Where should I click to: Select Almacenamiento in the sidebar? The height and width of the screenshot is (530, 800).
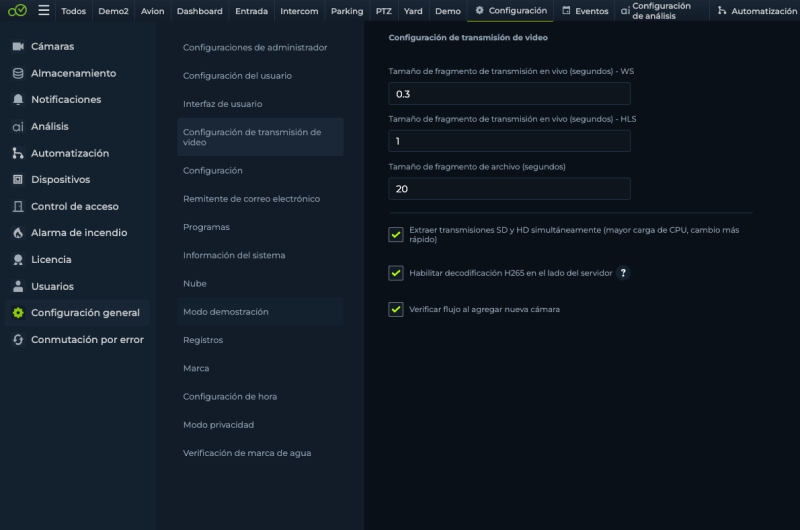78,73
